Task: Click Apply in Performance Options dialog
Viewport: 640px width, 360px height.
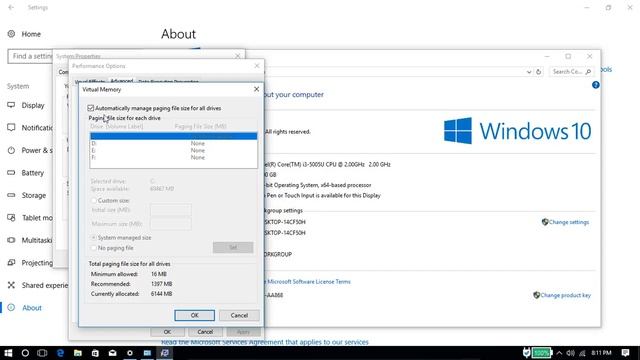Action: [x=243, y=332]
